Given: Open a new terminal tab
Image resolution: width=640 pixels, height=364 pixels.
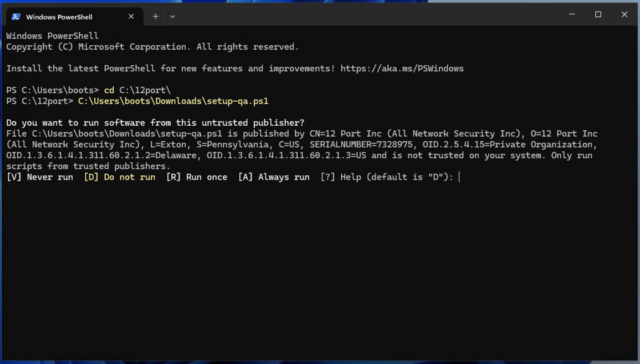Looking at the screenshot, I should (155, 17).
